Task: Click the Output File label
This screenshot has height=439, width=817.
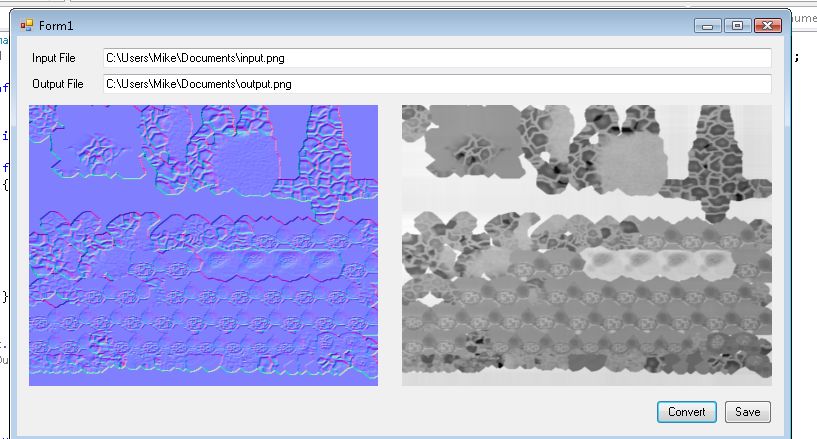Action: [57, 84]
